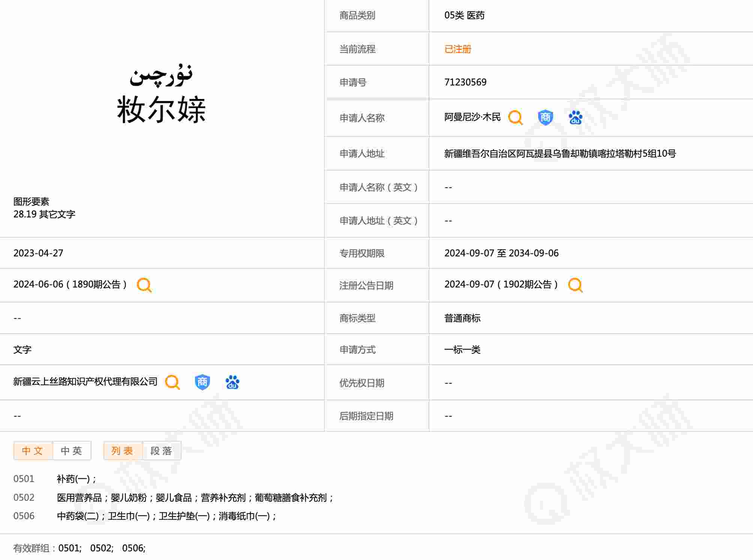Click 05类 医药 category value

(x=464, y=15)
